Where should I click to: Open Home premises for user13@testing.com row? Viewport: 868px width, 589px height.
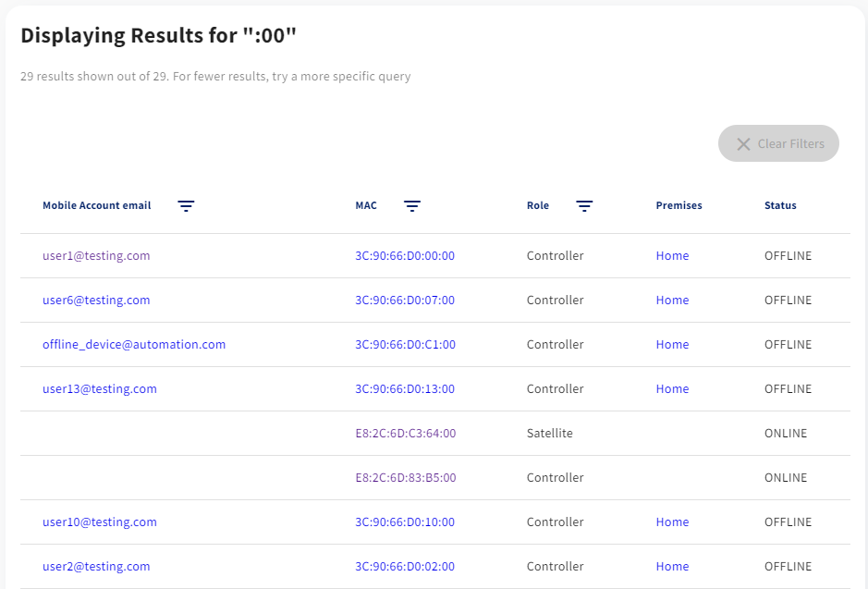click(x=673, y=388)
